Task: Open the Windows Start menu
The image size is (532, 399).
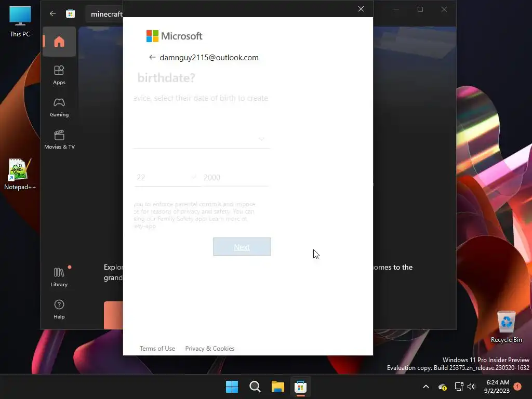Action: point(232,387)
